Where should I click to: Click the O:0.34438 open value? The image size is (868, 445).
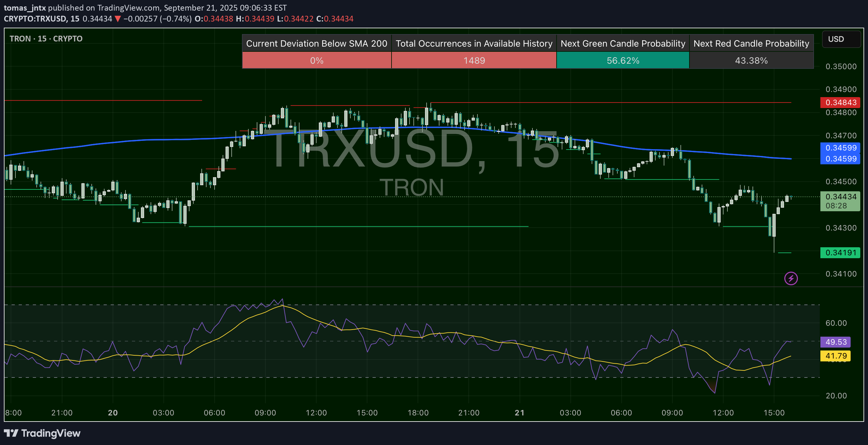(214, 19)
